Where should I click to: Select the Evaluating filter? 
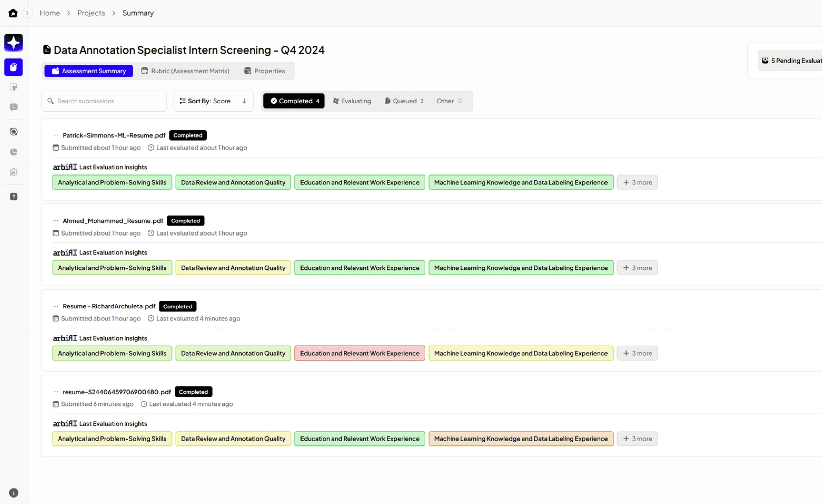click(352, 101)
